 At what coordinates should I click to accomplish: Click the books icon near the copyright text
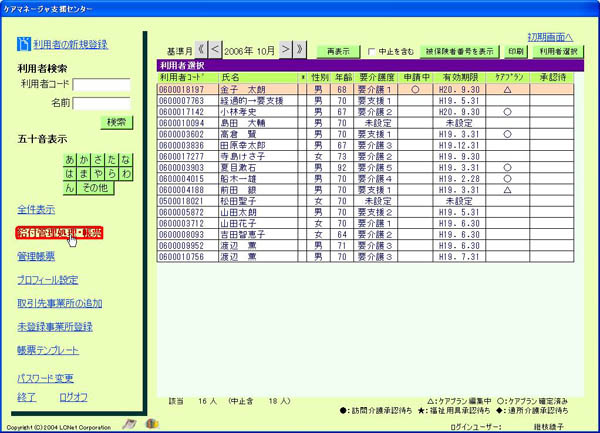click(152, 424)
